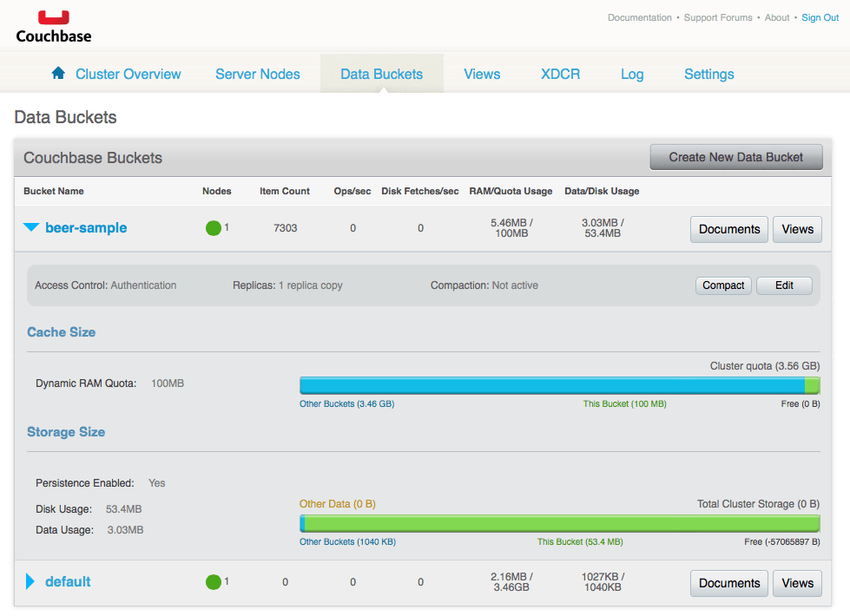The width and height of the screenshot is (850, 616).
Task: Click the Cache Size section heading
Action: [x=62, y=332]
